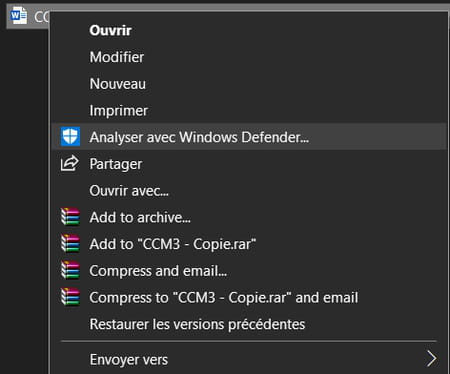The width and height of the screenshot is (450, 374).
Task: Select Analyser avec Windows Defender
Action: pos(249,137)
